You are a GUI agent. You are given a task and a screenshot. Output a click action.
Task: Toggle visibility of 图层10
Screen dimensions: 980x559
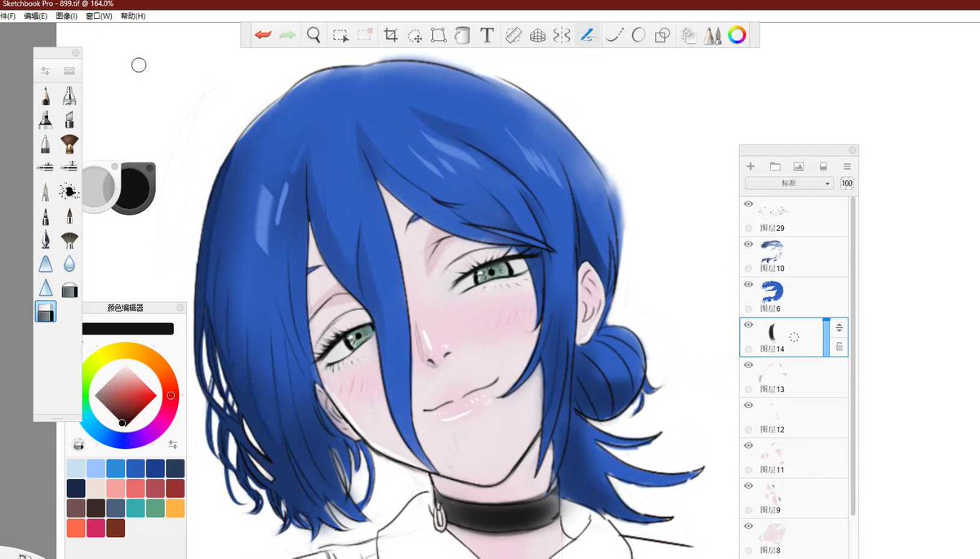click(x=748, y=244)
